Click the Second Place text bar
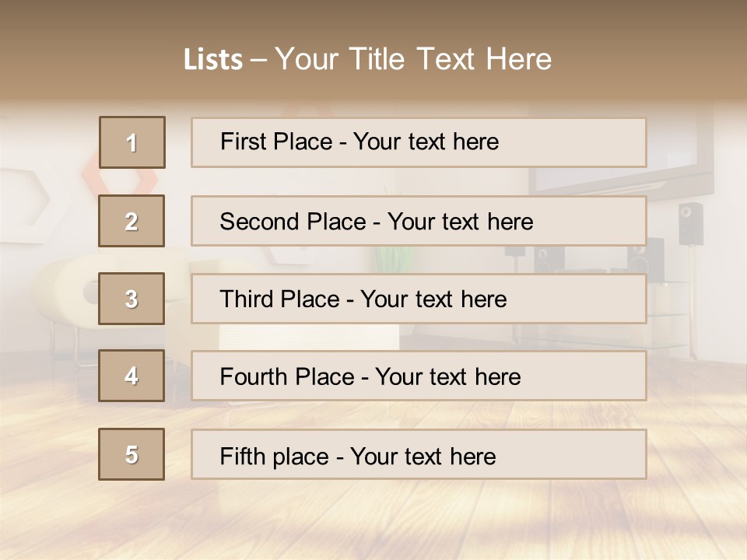 click(419, 221)
